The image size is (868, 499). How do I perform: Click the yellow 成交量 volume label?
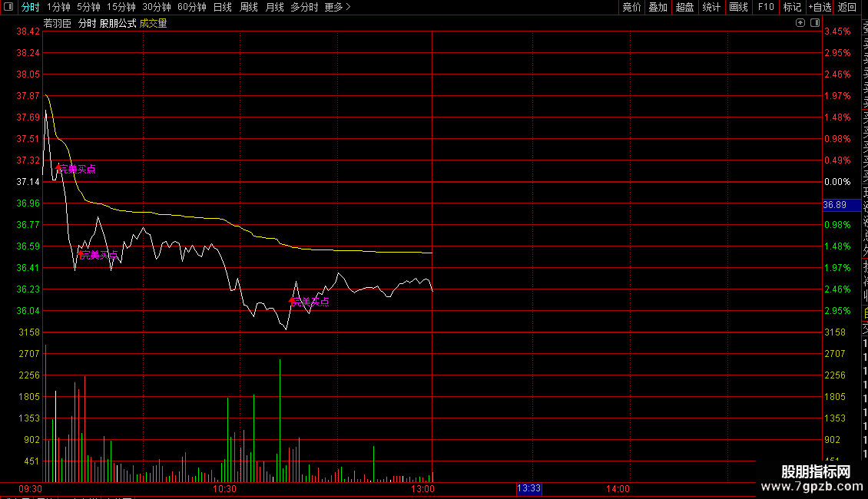[154, 23]
